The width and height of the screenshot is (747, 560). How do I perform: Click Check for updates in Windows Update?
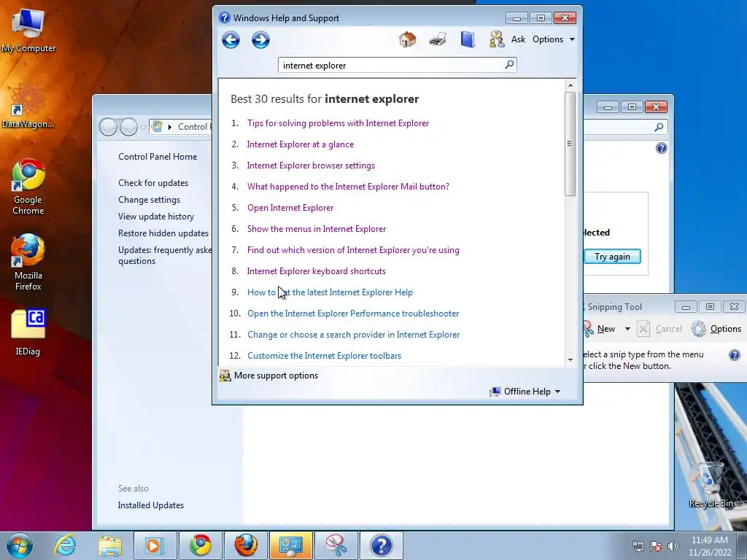tap(153, 183)
